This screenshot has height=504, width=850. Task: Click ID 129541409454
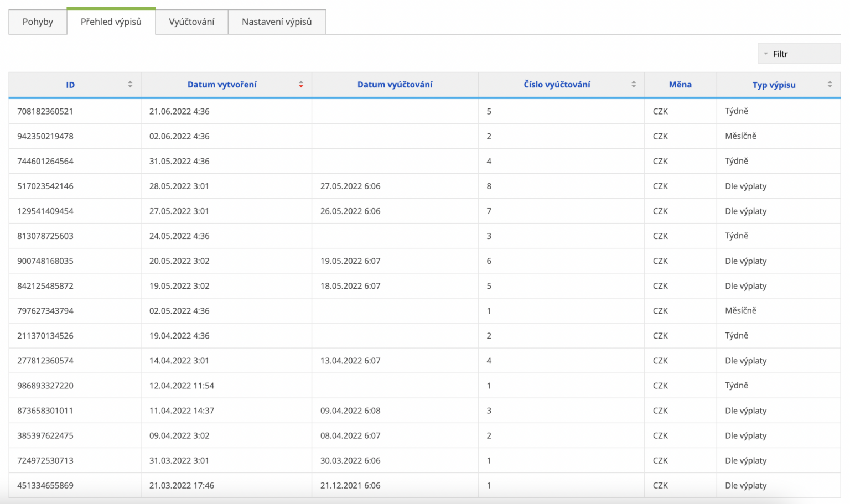pyautogui.click(x=45, y=211)
